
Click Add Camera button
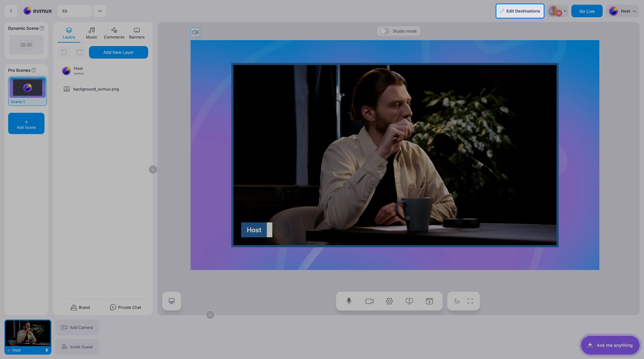coord(77,328)
